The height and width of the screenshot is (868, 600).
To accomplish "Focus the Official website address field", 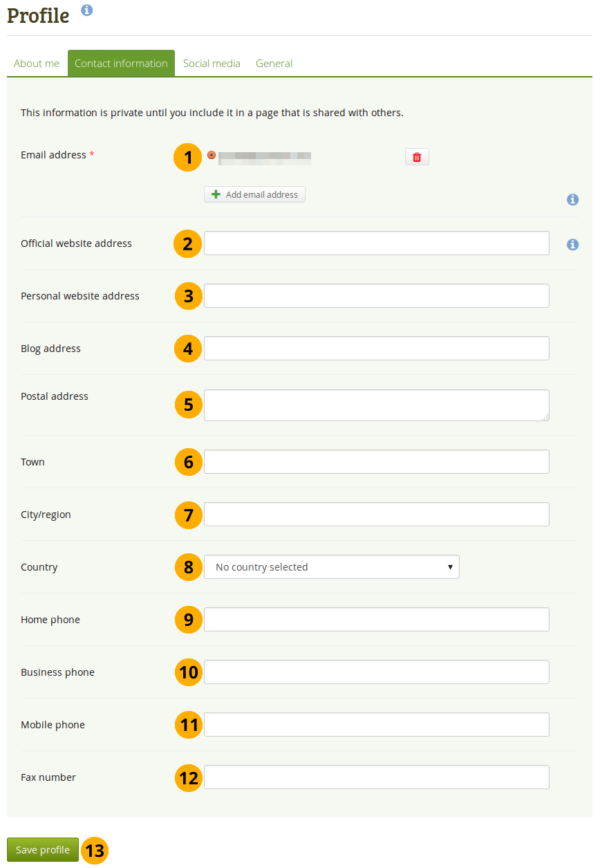I will point(376,243).
